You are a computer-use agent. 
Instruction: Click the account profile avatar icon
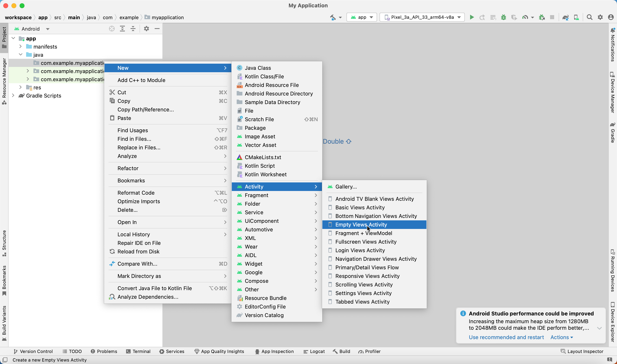[611, 17]
